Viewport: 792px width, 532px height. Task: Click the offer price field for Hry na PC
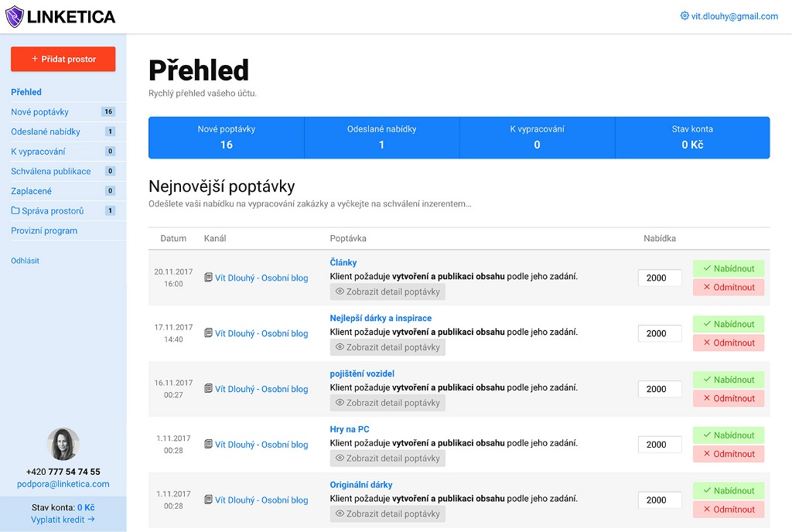(660, 444)
